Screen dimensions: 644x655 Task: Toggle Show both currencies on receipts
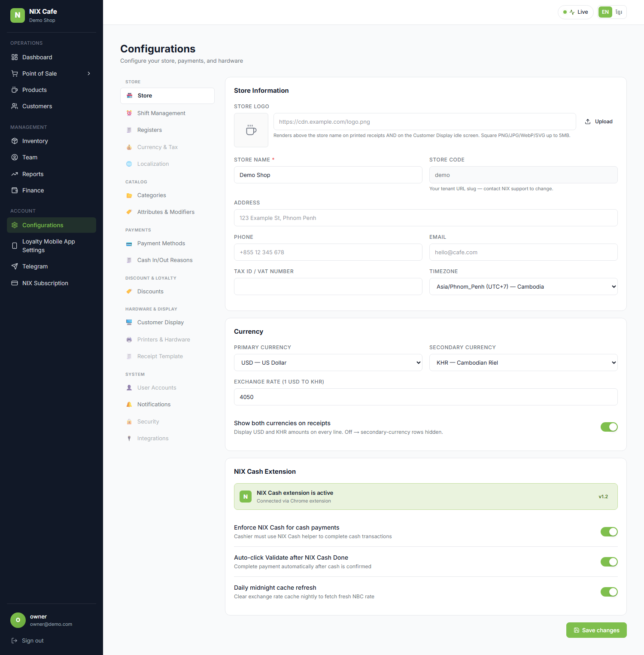tap(609, 427)
